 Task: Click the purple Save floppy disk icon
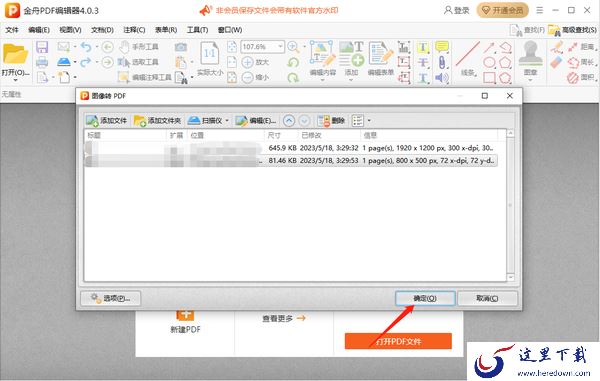point(42,47)
